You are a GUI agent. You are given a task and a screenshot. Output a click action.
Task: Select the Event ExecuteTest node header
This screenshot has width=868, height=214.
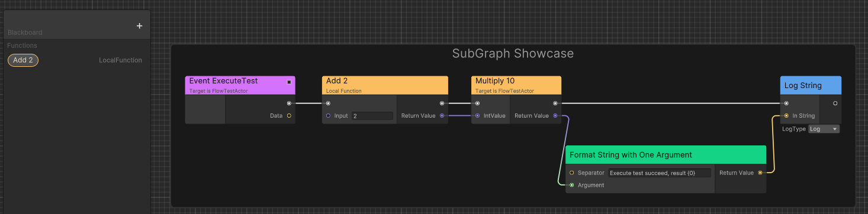pos(240,85)
